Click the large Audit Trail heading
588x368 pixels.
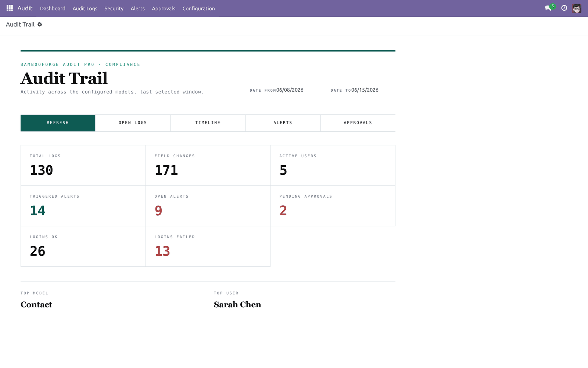pos(64,78)
